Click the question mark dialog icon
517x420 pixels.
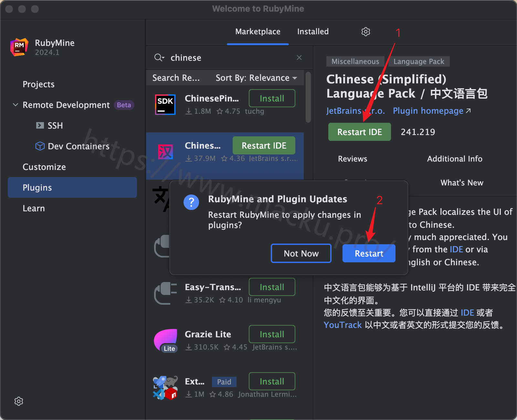click(x=191, y=202)
